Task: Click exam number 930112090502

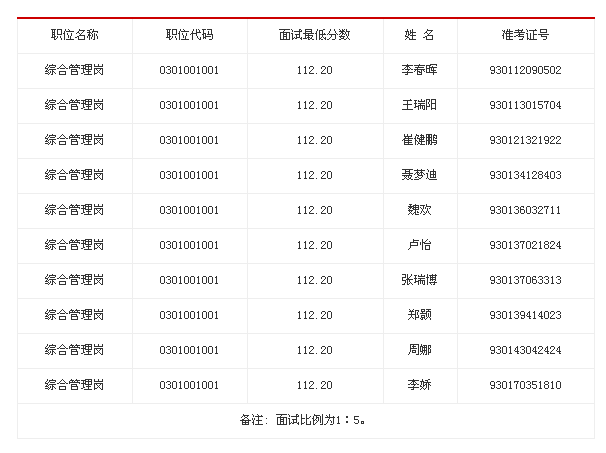Action: pos(525,70)
